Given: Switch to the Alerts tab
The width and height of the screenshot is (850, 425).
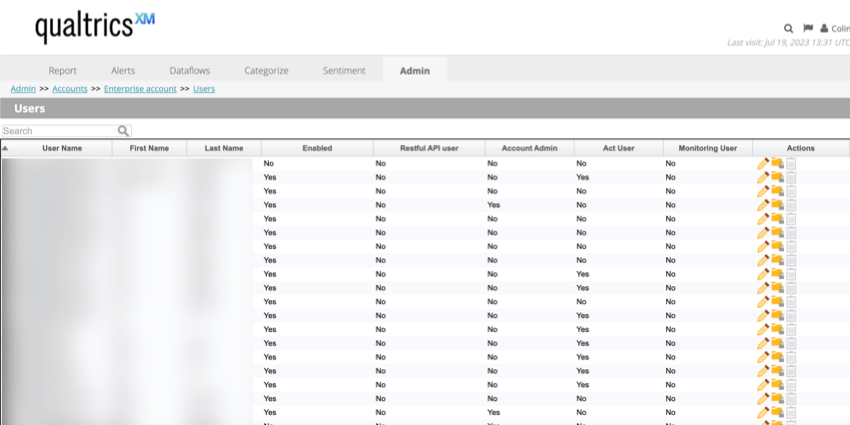Looking at the screenshot, I should tap(123, 70).
